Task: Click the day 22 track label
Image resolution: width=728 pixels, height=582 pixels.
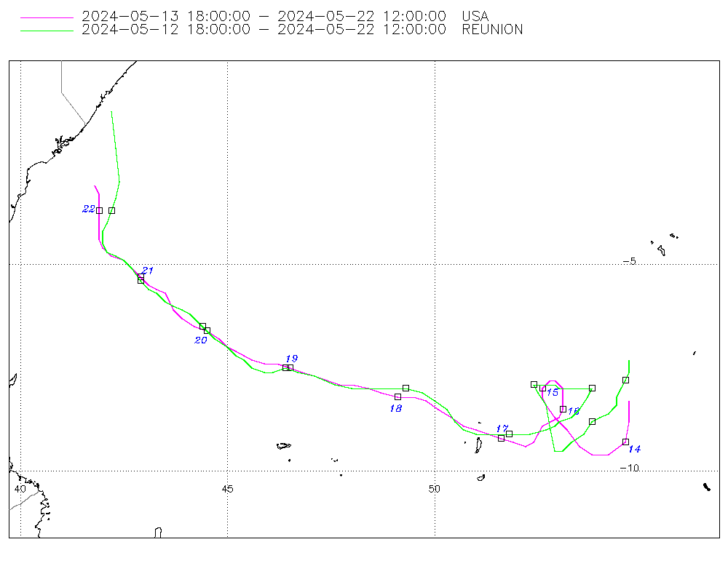Action: tap(88, 209)
